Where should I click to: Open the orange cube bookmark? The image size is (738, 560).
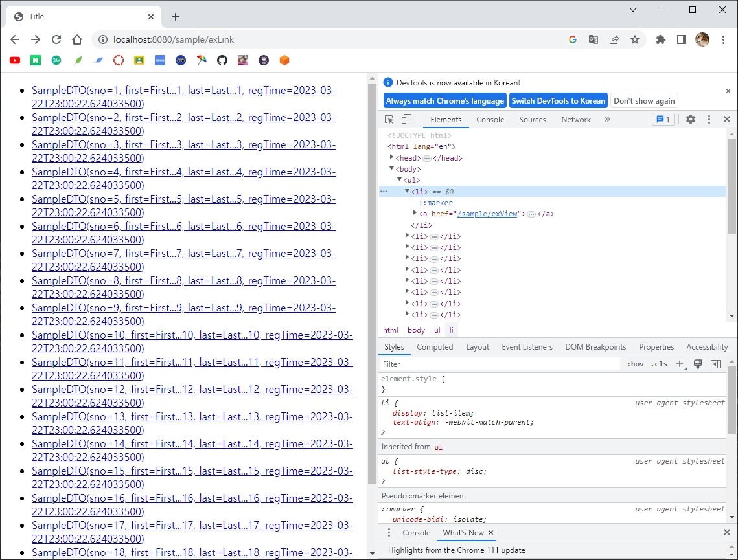(x=284, y=60)
